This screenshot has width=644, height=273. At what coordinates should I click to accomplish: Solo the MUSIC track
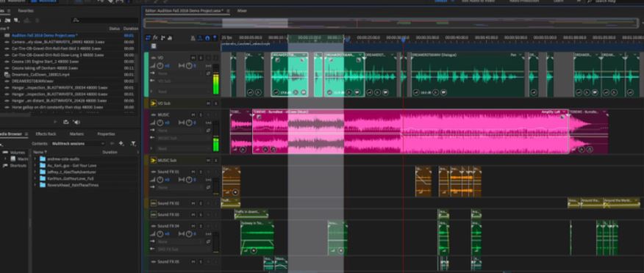201,114
